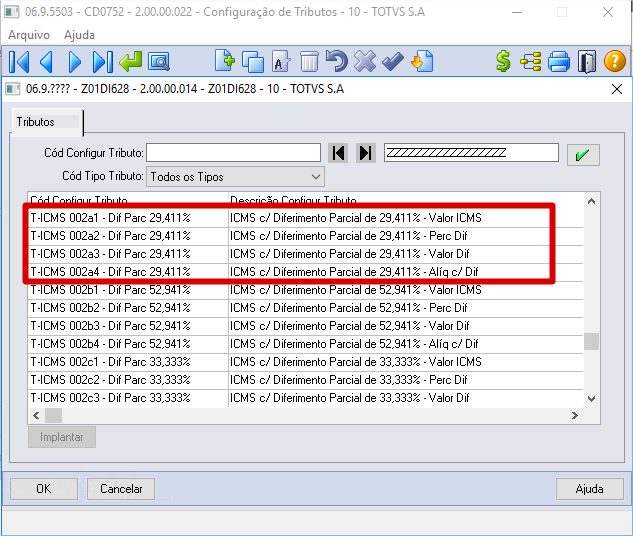Open the yellow hierarchy tree icon
Viewport: 633px width, 536px height.
531,62
